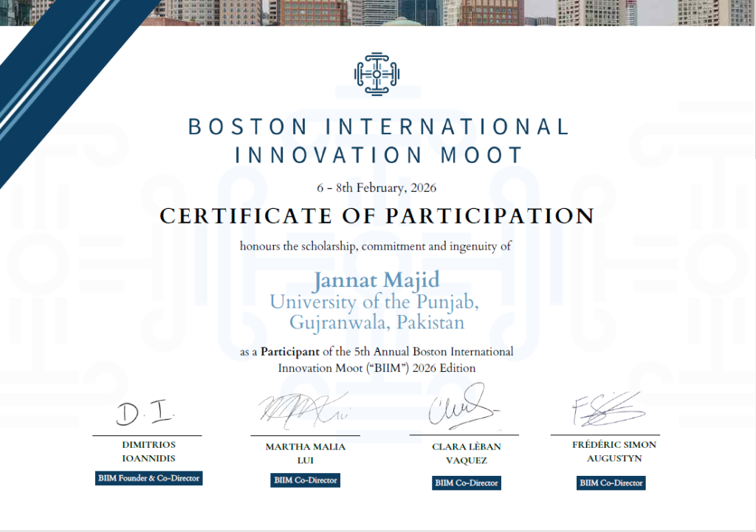
Task: Select the printed name Clara Lèban Vaquez
Action: (465, 454)
